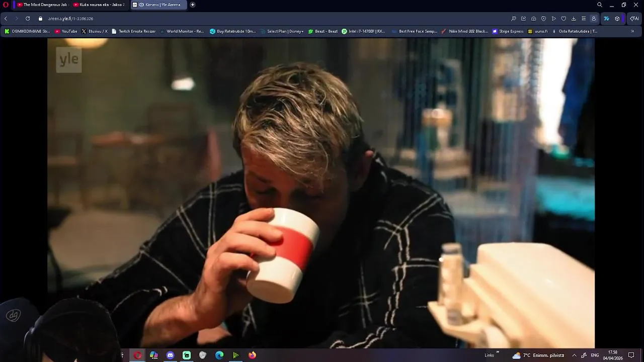This screenshot has height=362, width=644.
Task: Open Nike Mind 002 Black bookmark
Action: 464,31
